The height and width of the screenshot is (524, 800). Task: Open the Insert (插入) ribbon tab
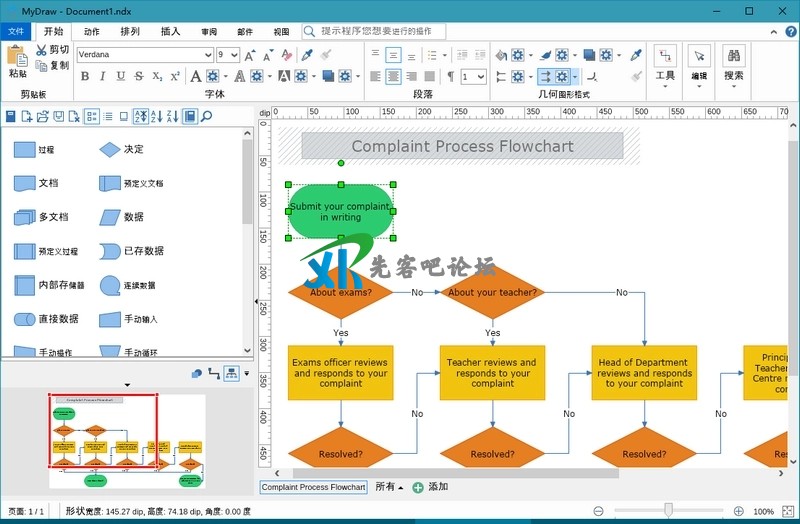(x=170, y=31)
